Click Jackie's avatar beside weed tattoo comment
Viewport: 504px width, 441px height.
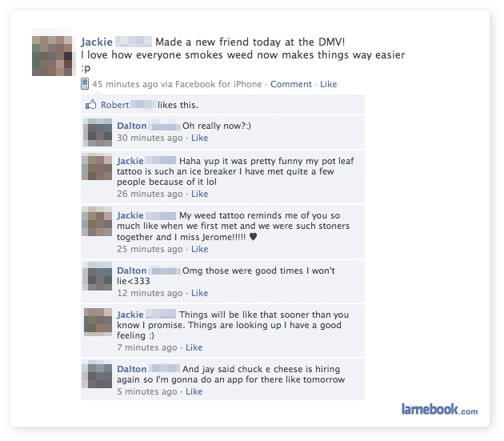(x=97, y=222)
